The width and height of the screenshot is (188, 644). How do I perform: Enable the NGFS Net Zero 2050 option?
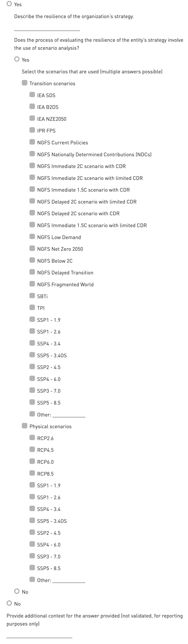point(32,248)
